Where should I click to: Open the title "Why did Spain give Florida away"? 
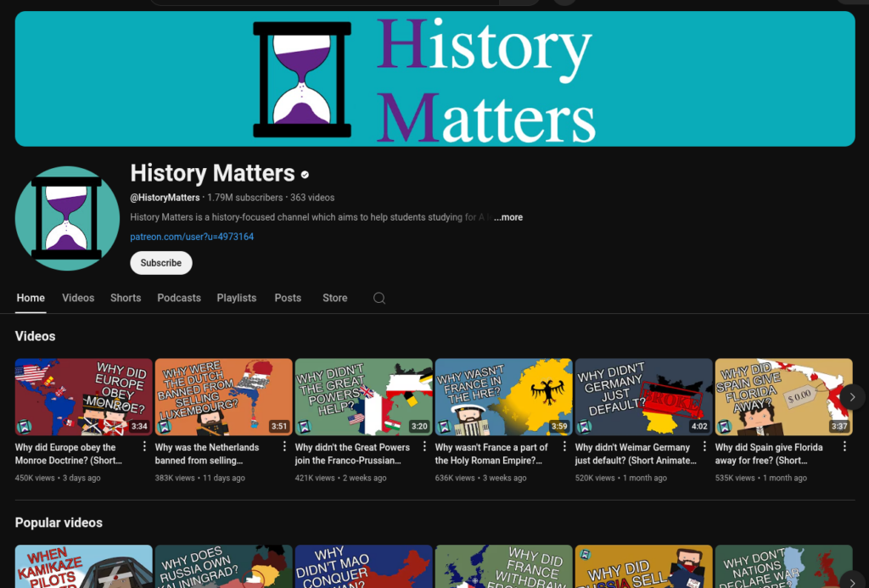click(769, 454)
